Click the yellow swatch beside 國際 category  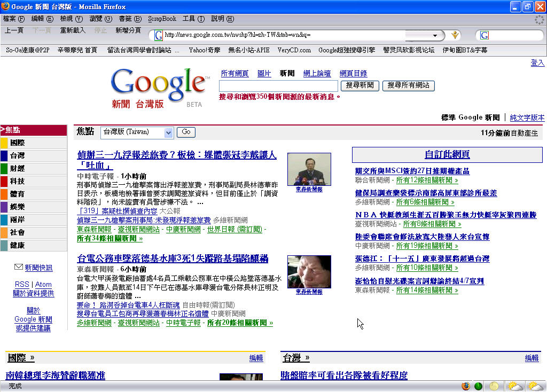(x=4, y=143)
